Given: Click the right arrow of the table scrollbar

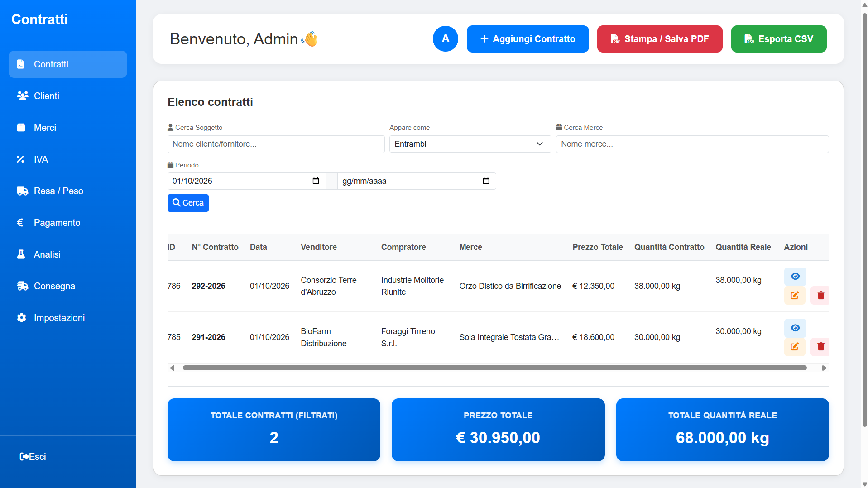Looking at the screenshot, I should [824, 368].
